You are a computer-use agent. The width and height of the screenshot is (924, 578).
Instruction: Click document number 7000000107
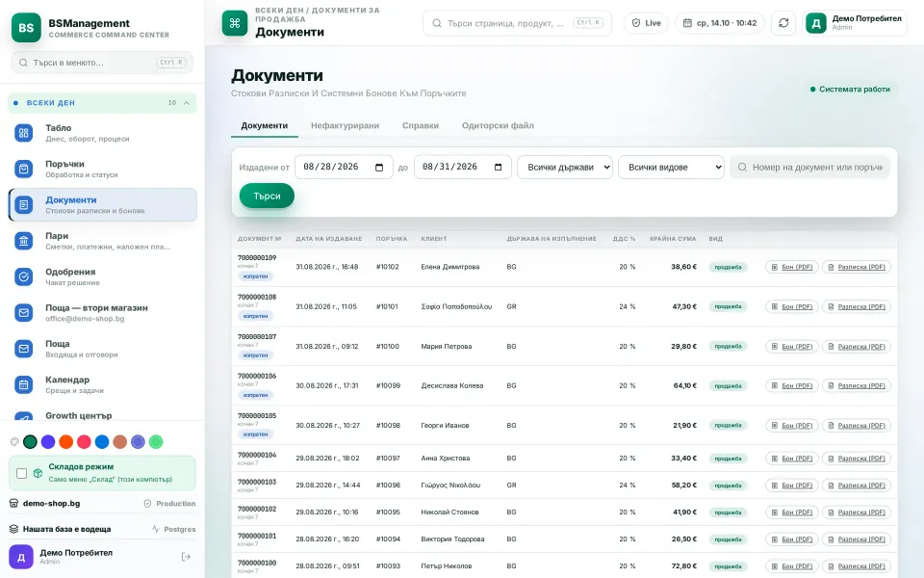257,337
